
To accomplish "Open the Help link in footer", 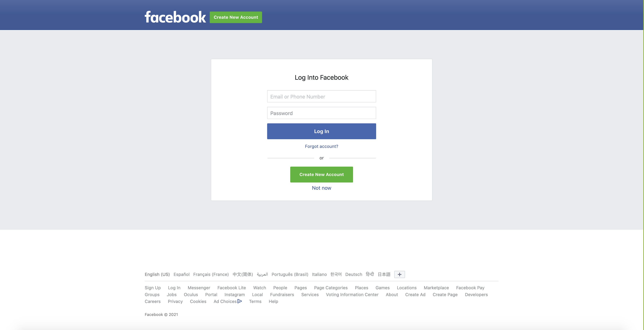I will 273,301.
